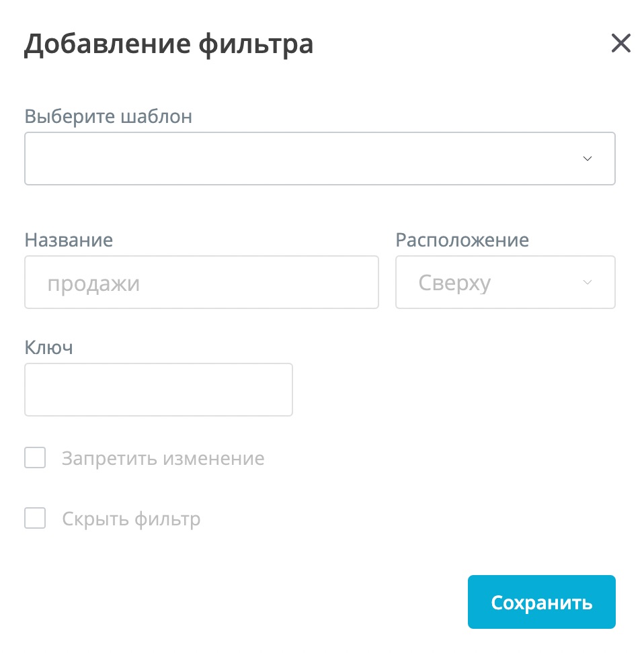Close the Добавление фильтра dialog

[620, 44]
